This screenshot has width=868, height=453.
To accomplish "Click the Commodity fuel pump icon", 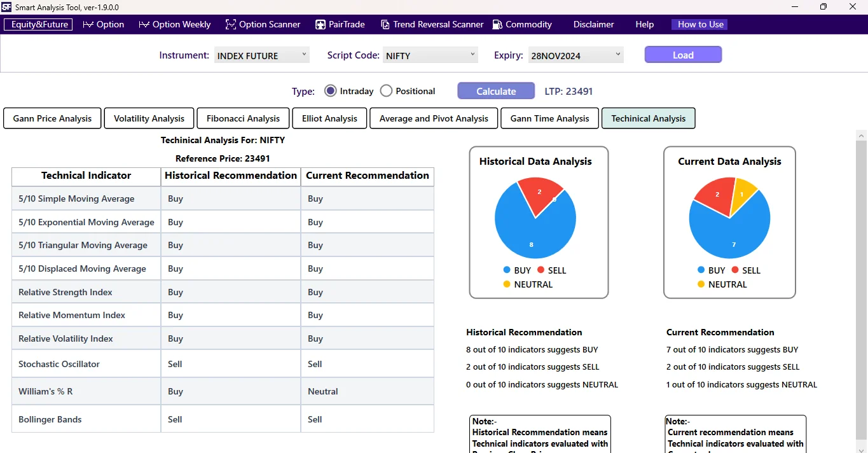I will pos(496,24).
